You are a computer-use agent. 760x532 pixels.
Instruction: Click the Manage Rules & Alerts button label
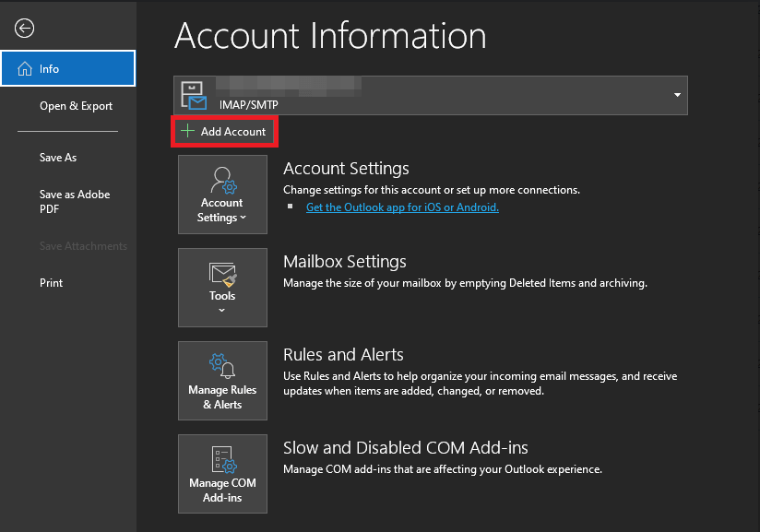point(222,397)
